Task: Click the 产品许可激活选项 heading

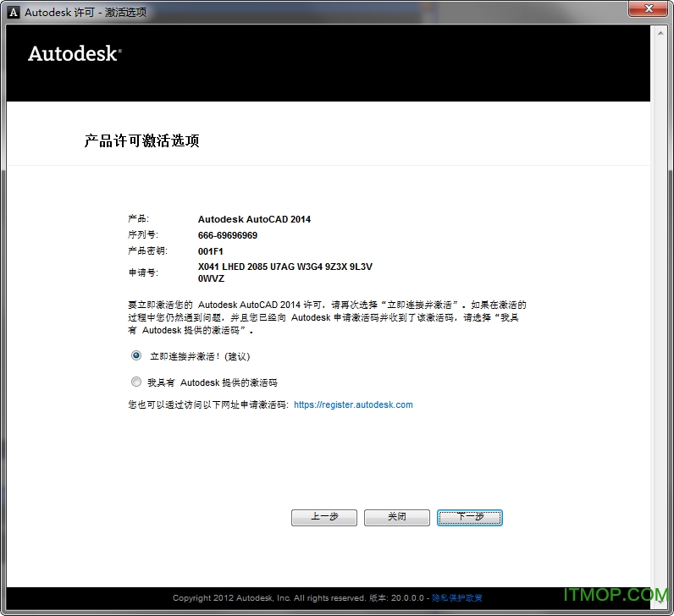Action: coord(142,140)
